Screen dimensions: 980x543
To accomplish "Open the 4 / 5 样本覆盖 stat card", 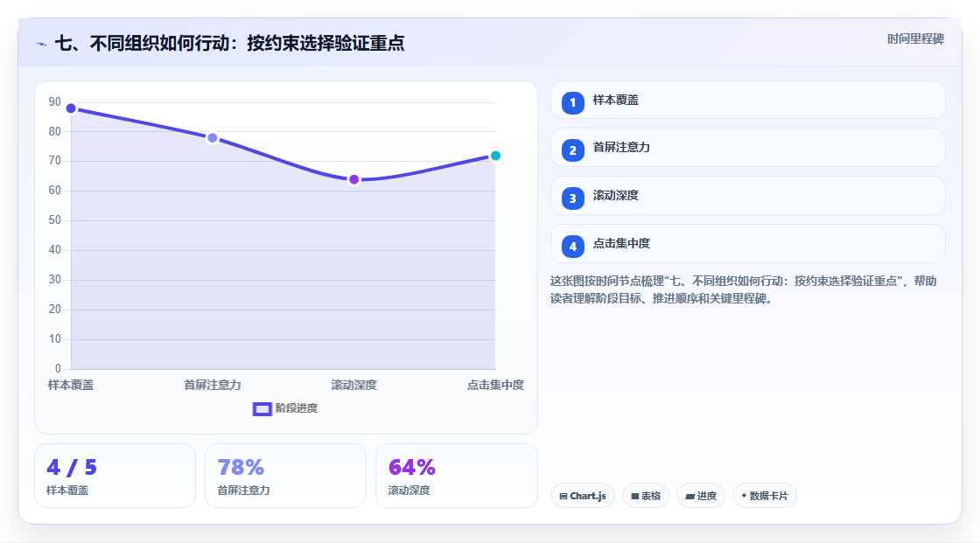I will click(x=115, y=476).
